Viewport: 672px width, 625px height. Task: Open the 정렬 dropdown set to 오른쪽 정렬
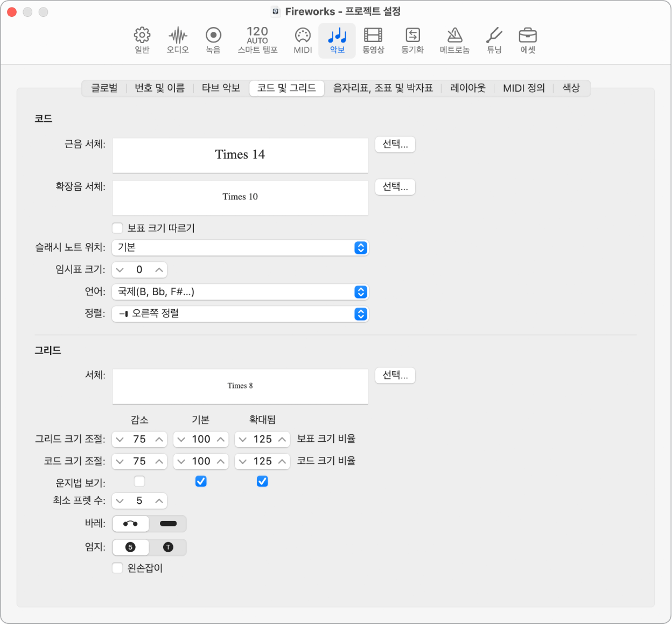pyautogui.click(x=240, y=314)
